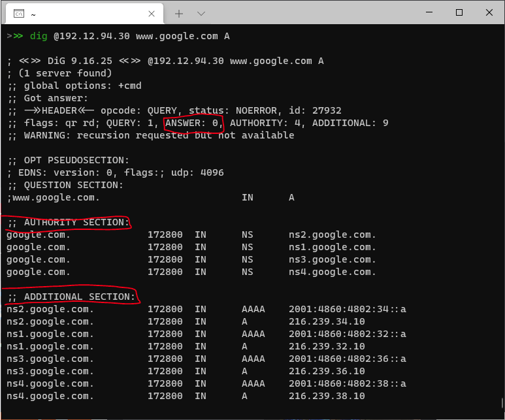Click "OPT PSEUDOSECTION:" heading

click(x=76, y=160)
